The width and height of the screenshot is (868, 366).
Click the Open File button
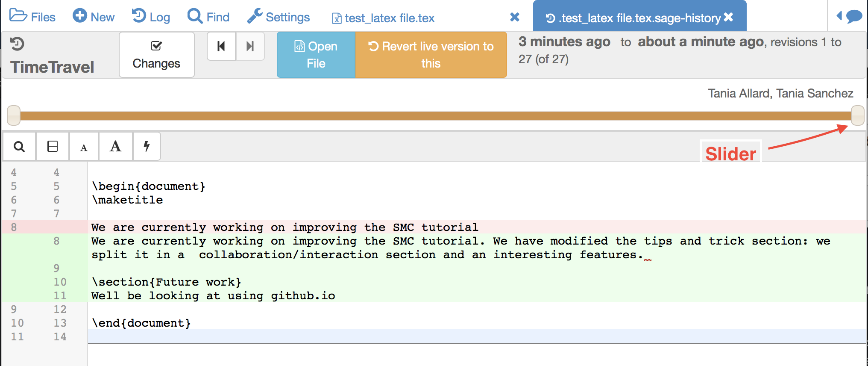click(x=316, y=55)
